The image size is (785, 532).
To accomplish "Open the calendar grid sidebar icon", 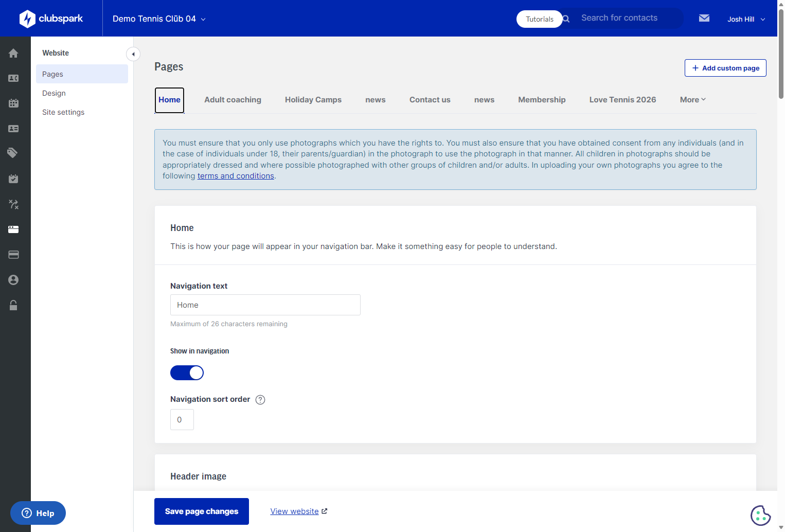I will coord(13,103).
